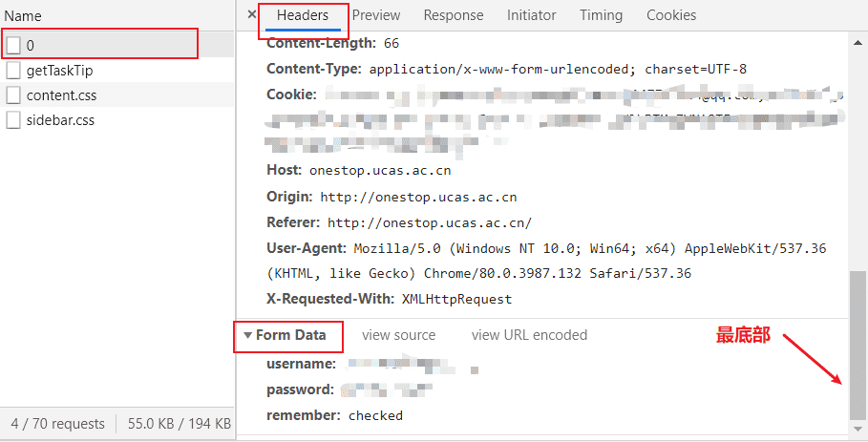868x442 pixels.
Task: Click the scrollbar down arrow
Action: pyautogui.click(x=857, y=429)
